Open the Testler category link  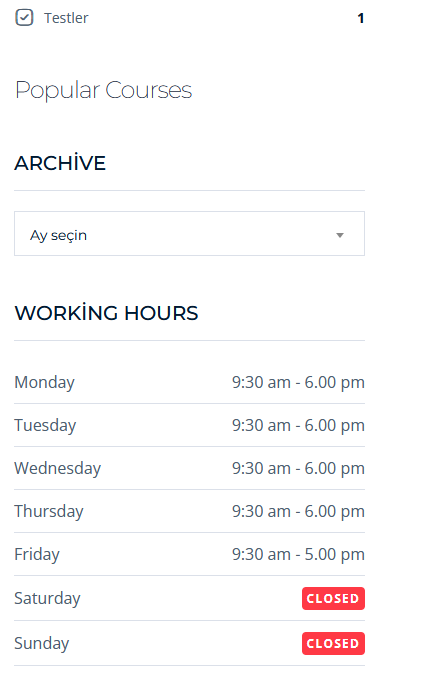click(66, 18)
